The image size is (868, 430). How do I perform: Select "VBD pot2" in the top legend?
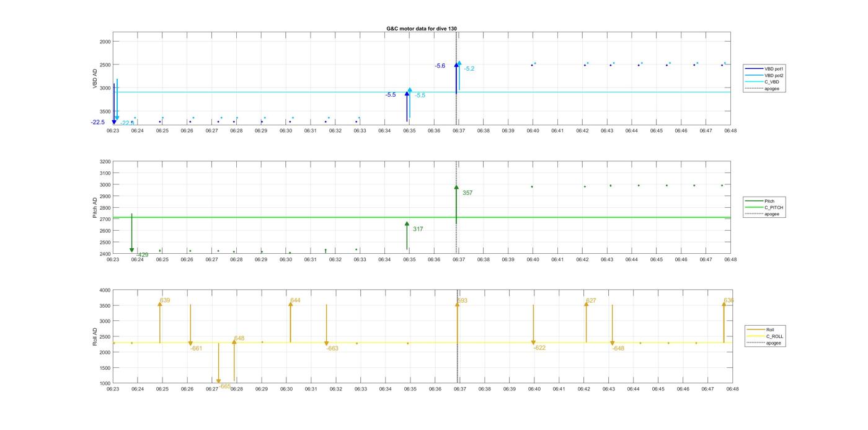[774, 76]
